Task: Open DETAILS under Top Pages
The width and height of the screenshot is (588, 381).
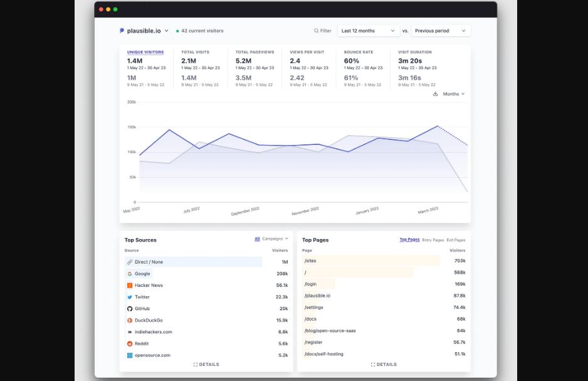Action: tap(384, 365)
